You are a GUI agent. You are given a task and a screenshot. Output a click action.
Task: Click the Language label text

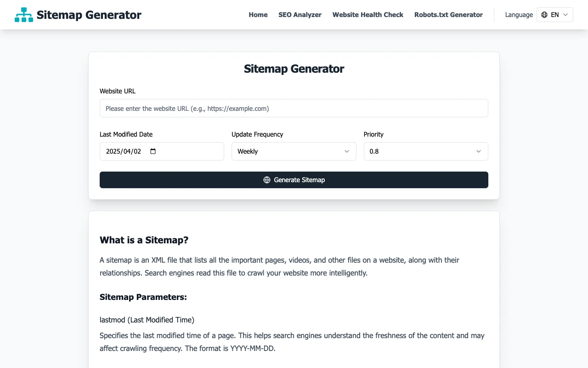pos(519,15)
